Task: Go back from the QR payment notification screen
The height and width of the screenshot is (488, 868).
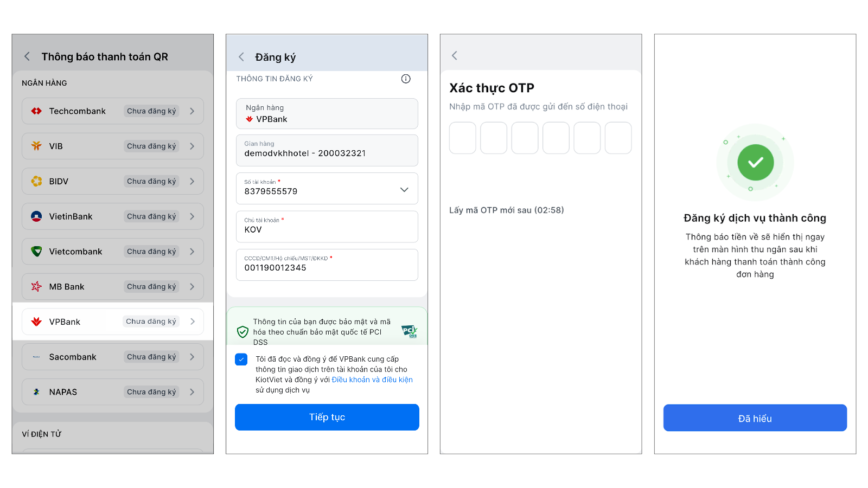Action: point(27,56)
